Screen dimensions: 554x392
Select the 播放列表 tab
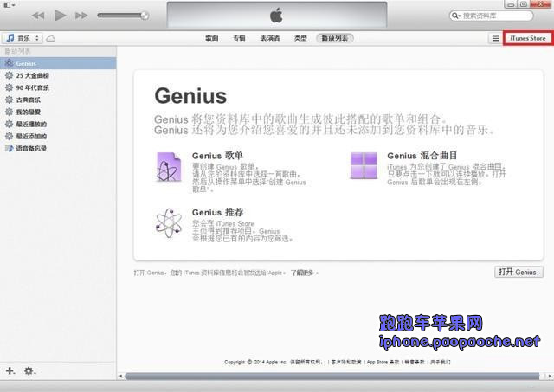[x=335, y=38]
